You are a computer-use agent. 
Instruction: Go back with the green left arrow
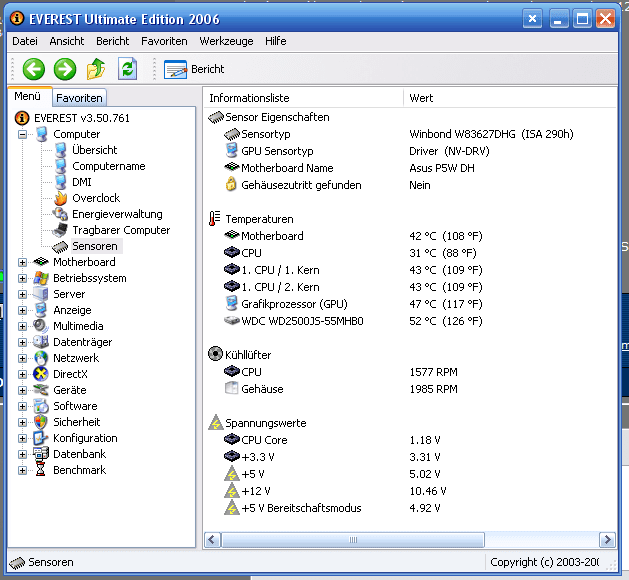click(33, 69)
